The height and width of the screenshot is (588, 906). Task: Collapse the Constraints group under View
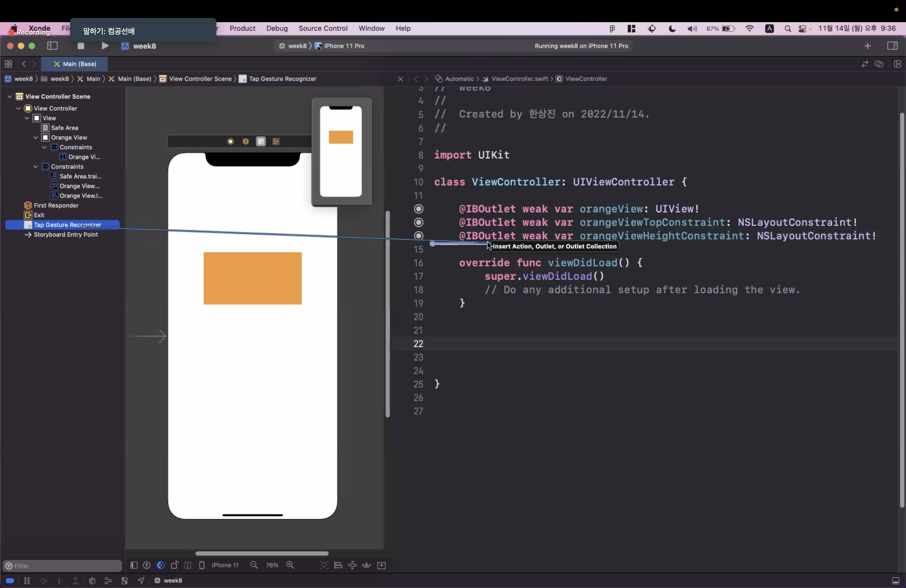pos(35,166)
